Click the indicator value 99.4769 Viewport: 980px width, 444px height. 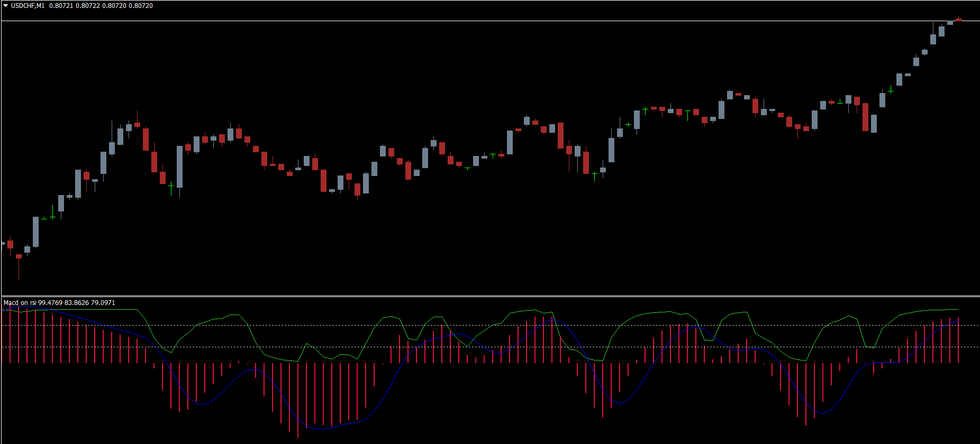[50, 303]
